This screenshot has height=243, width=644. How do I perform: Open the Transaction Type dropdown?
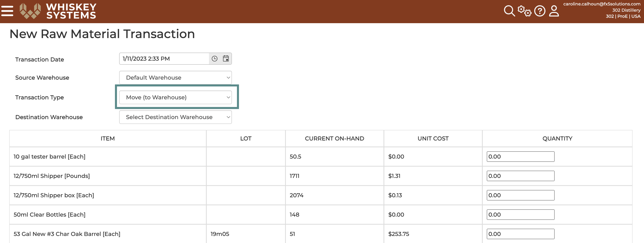(175, 97)
